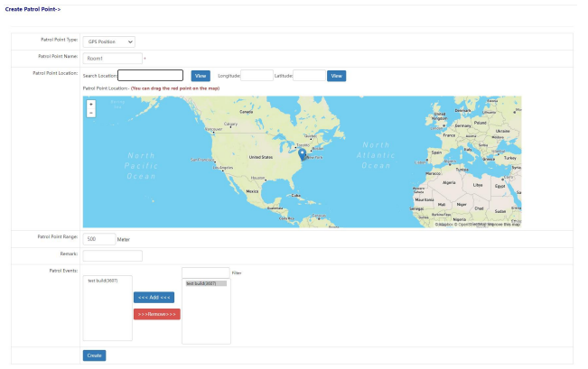The width and height of the screenshot is (588, 369).
Task: Focus the Search Location text box
Action: 151,76
